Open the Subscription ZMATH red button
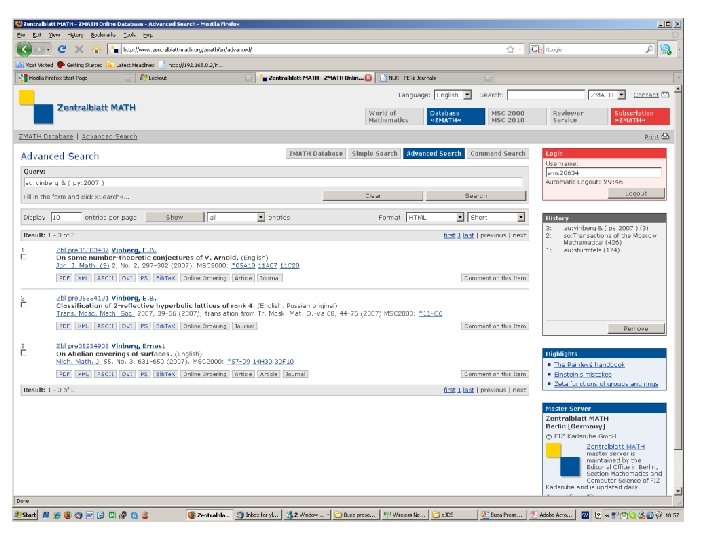 [x=640, y=117]
